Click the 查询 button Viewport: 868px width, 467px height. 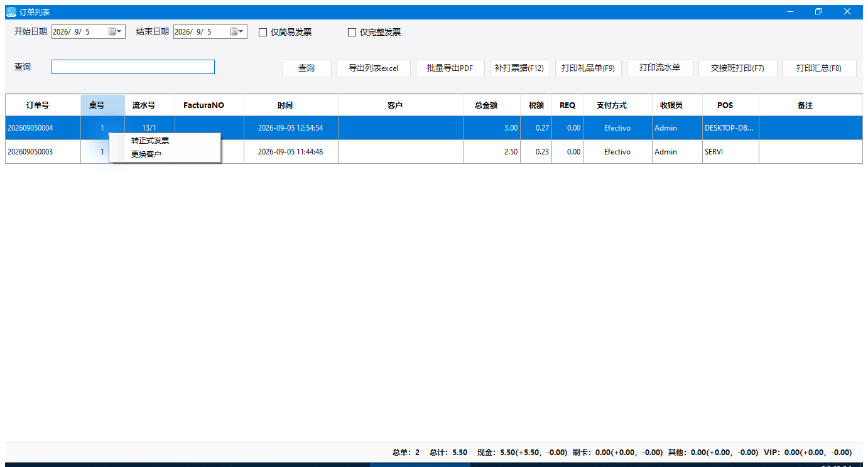click(x=307, y=68)
